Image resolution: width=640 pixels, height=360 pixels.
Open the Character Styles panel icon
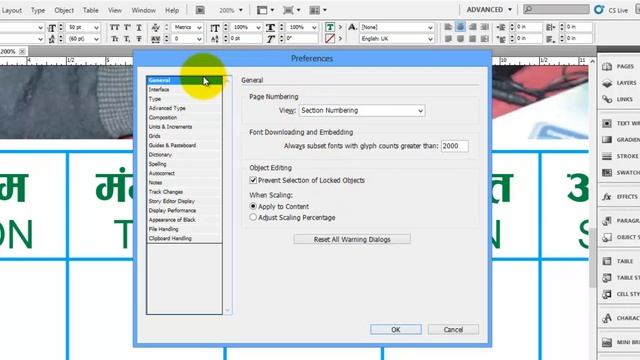coord(607,318)
